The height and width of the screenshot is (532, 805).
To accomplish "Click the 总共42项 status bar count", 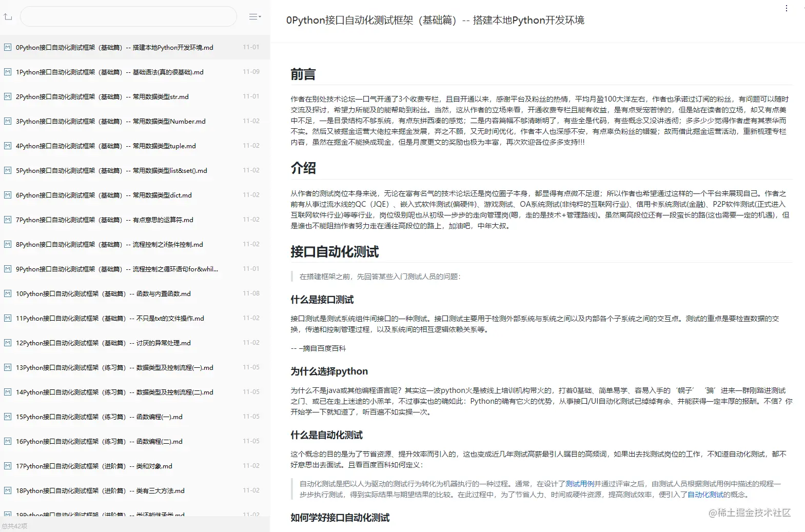I will 14,526.
